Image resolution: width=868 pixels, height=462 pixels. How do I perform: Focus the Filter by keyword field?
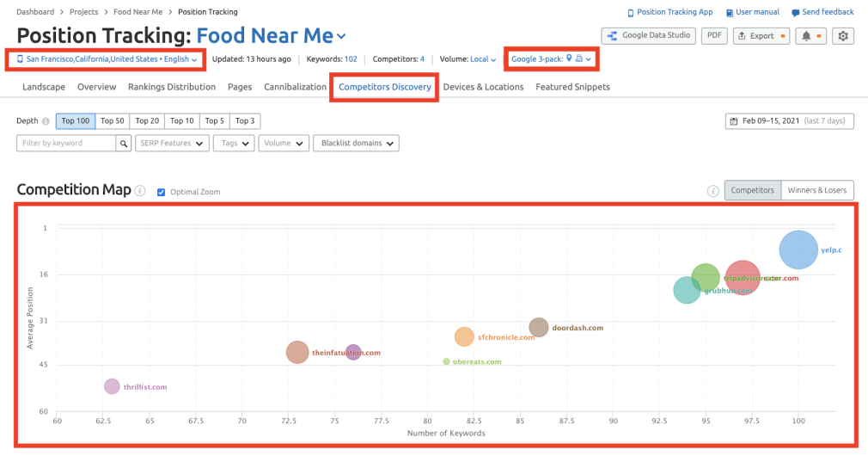pos(66,144)
